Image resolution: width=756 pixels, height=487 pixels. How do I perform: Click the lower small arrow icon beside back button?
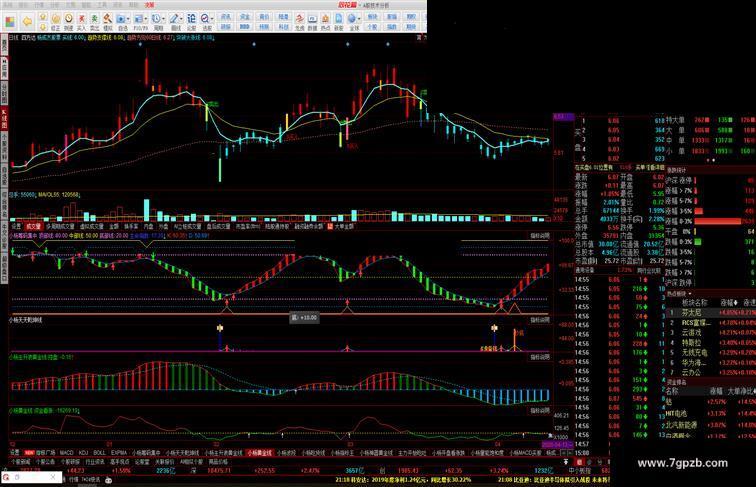(43, 27)
